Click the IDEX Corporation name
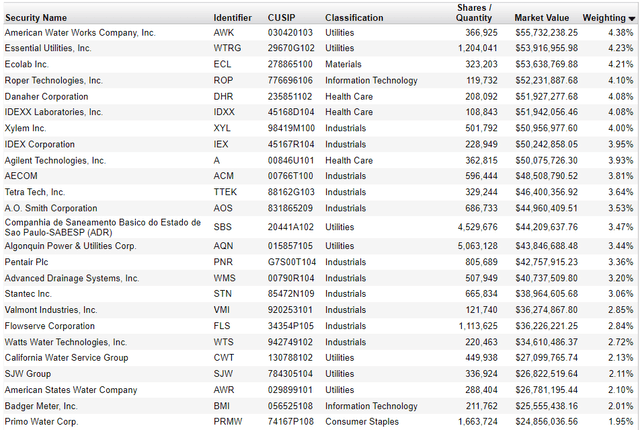This screenshot has width=640, height=430. click(x=40, y=144)
